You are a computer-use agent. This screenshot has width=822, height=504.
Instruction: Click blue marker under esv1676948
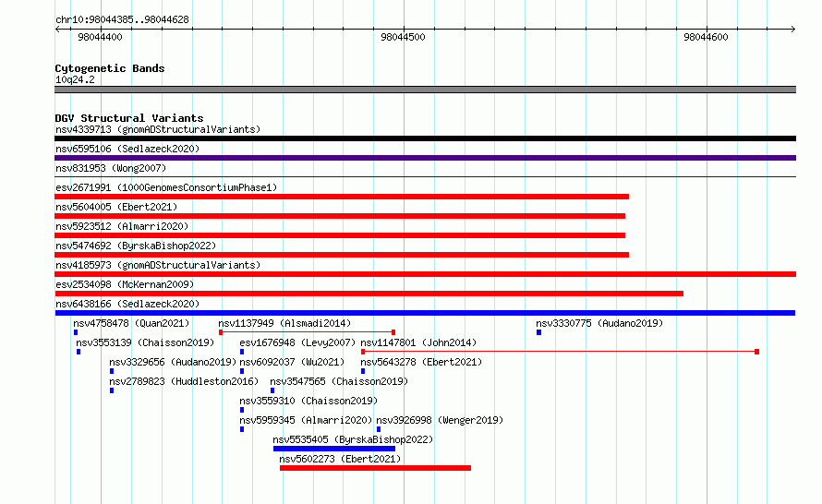pos(242,352)
